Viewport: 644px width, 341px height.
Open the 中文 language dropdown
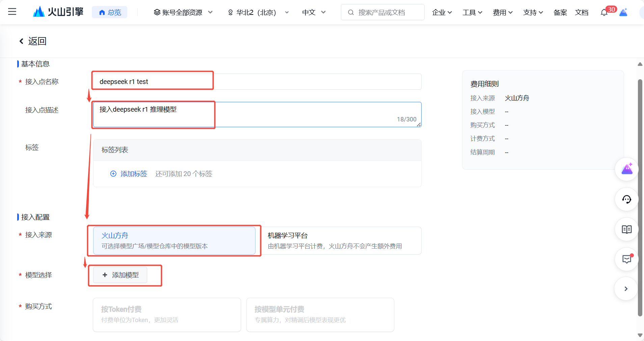click(x=314, y=12)
